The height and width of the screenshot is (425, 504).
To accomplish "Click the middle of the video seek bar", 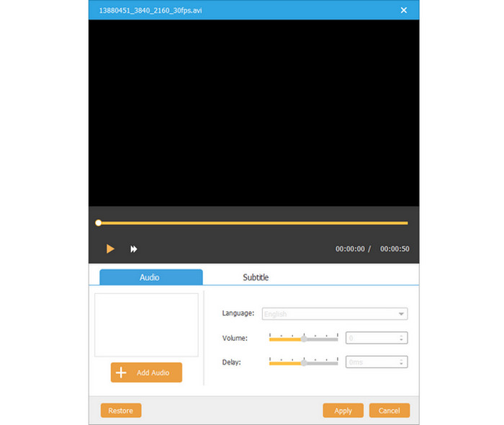I will pyautogui.click(x=253, y=223).
